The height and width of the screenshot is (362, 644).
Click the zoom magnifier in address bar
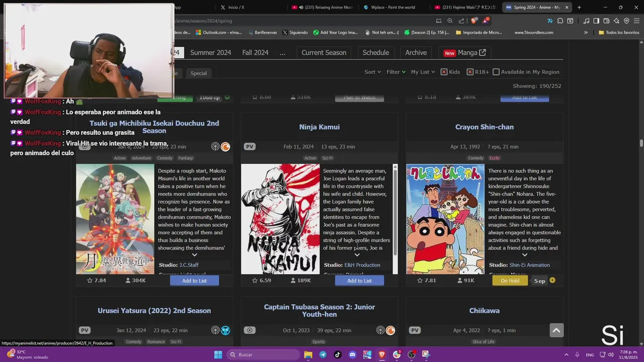[450, 21]
